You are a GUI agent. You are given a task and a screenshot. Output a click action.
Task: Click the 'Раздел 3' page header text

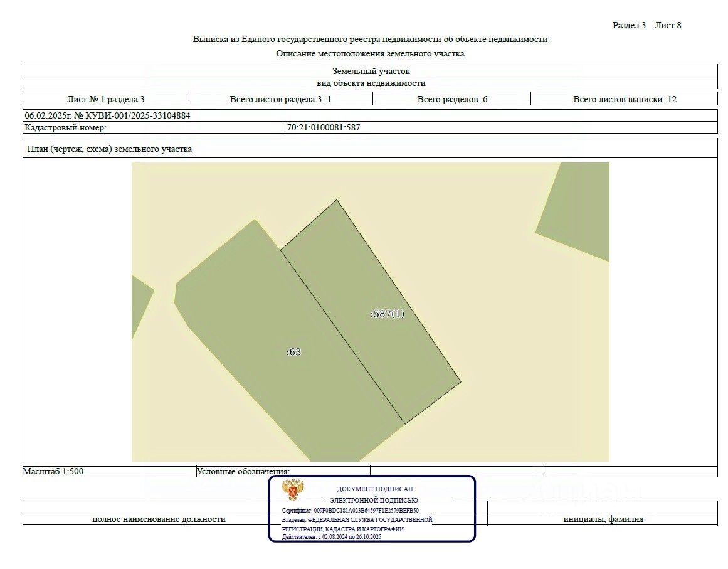[629, 25]
